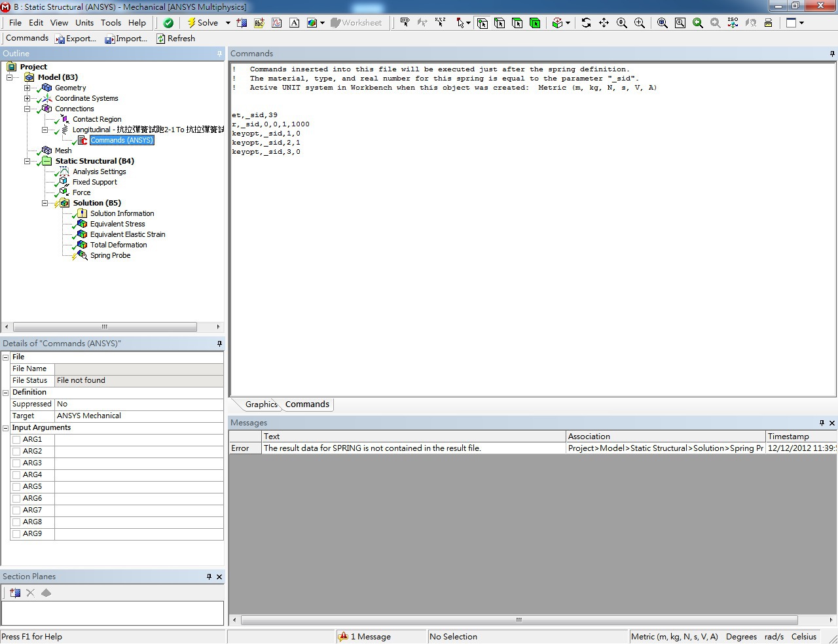Open the Units menu

84,23
